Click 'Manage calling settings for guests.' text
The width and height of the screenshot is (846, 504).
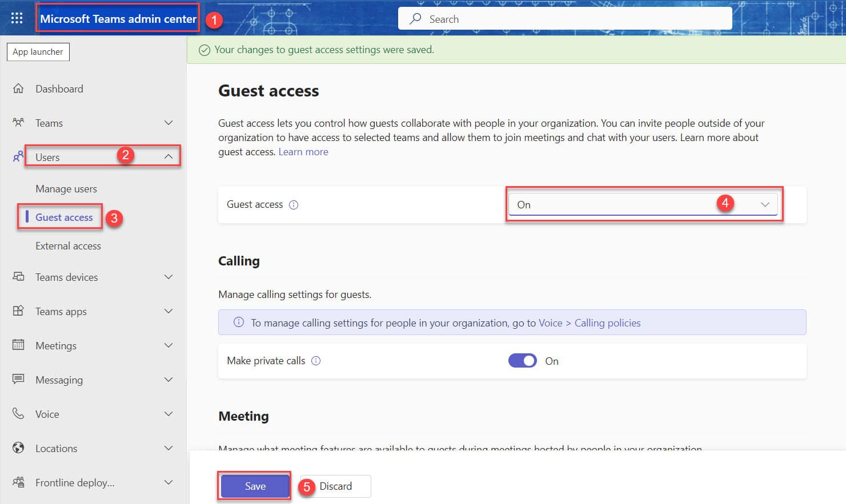pyautogui.click(x=295, y=295)
